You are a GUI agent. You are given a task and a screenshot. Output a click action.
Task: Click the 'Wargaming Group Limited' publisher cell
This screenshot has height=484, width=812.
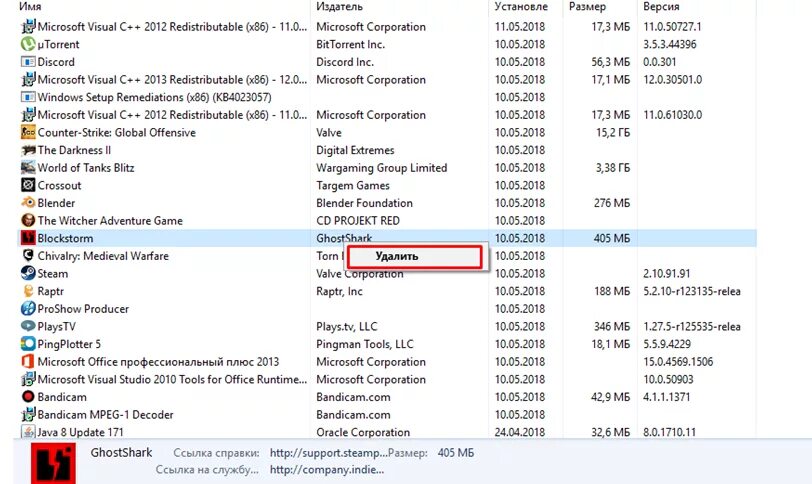coord(382,168)
